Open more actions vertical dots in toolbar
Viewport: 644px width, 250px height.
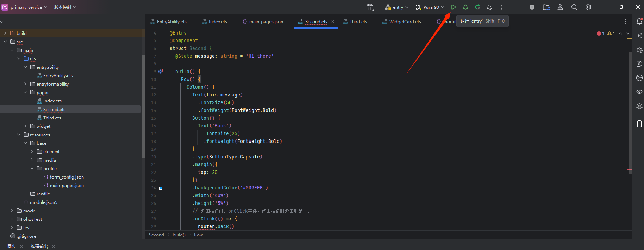point(501,7)
